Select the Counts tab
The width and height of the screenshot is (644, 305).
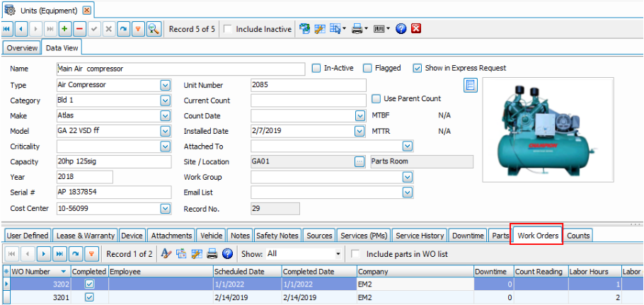pyautogui.click(x=578, y=236)
